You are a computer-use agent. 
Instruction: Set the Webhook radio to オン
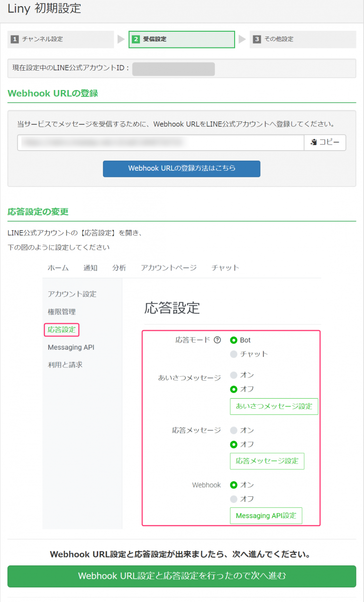click(234, 485)
